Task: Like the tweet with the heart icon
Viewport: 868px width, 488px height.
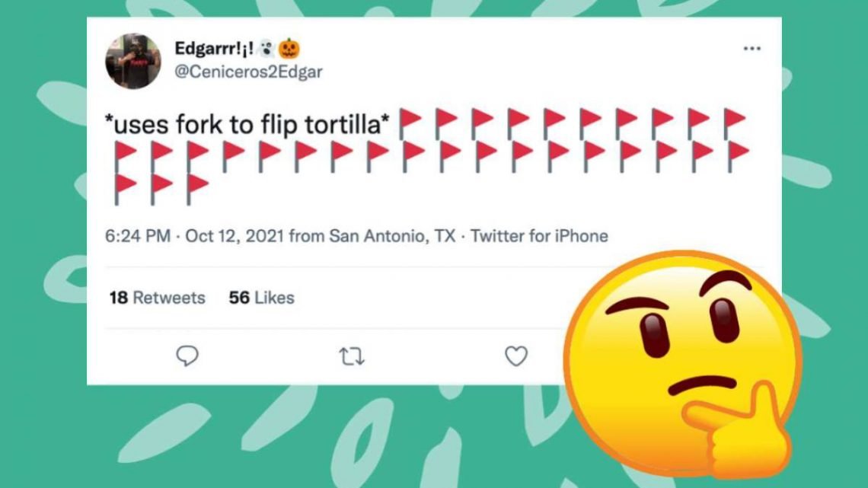Action: coord(516,356)
